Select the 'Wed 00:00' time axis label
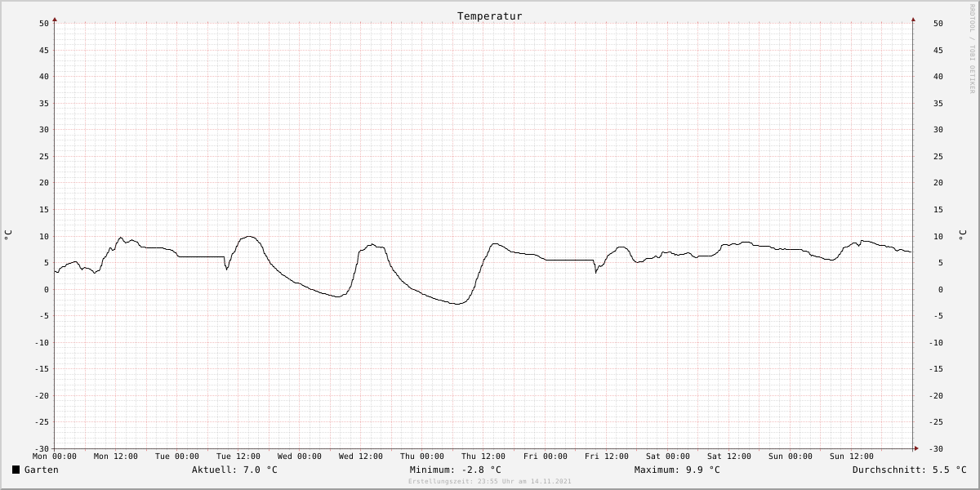The width and height of the screenshot is (980, 490). coord(300,457)
